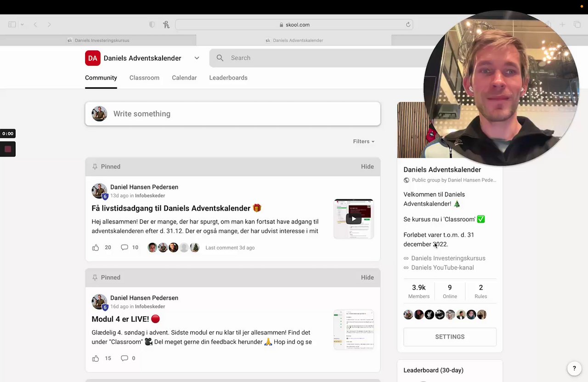Open the Calendar tab
Viewport: 588px width, 382px height.
[184, 78]
